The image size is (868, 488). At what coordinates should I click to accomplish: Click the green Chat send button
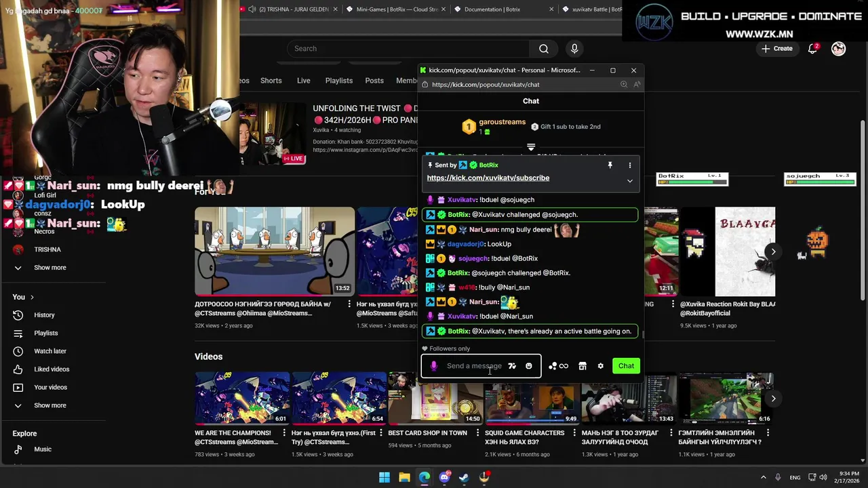[626, 366]
